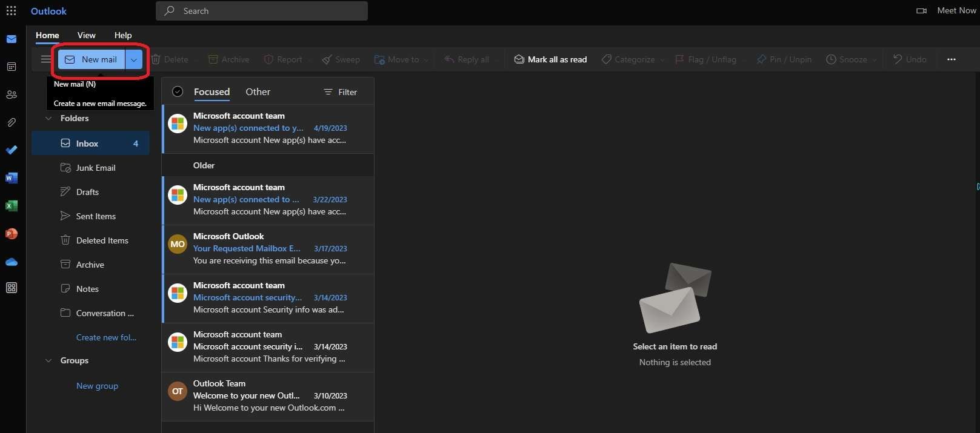Collapse the Folders section chevron
Screen dimensions: 980x433
(x=48, y=118)
